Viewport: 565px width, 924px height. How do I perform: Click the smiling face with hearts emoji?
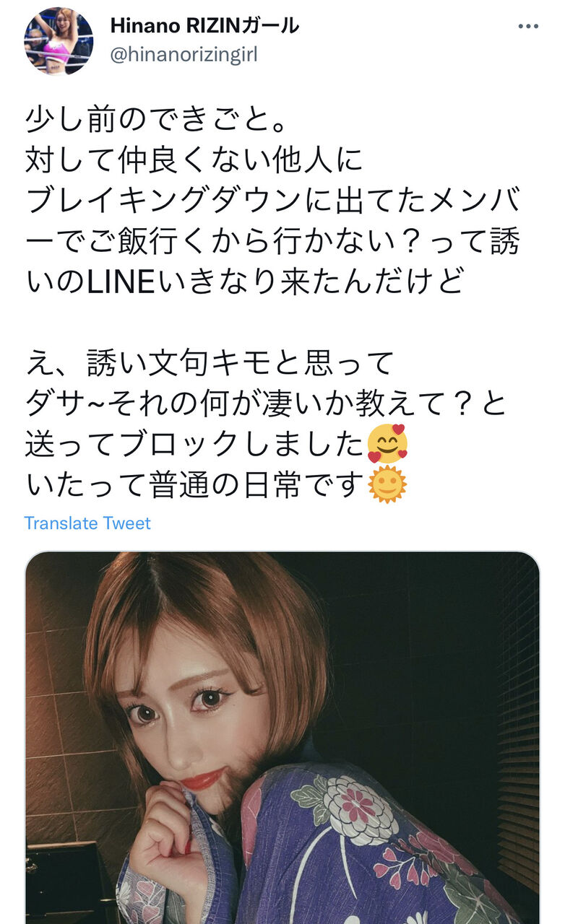pos(387,445)
